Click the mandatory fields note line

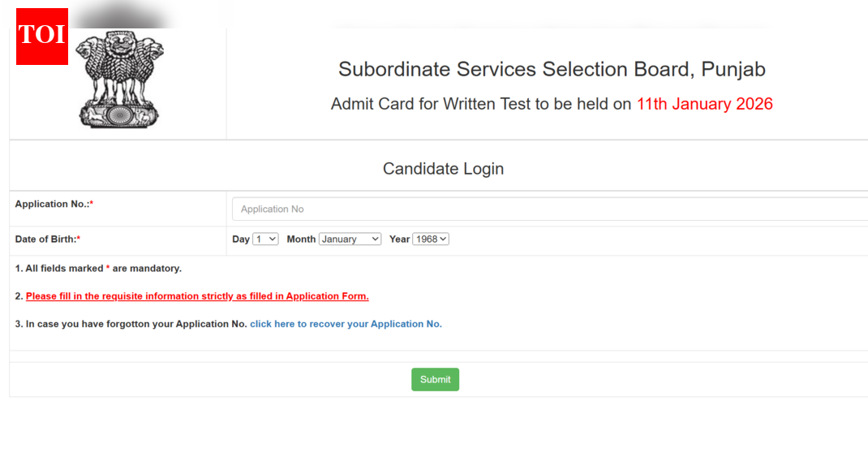point(99,268)
